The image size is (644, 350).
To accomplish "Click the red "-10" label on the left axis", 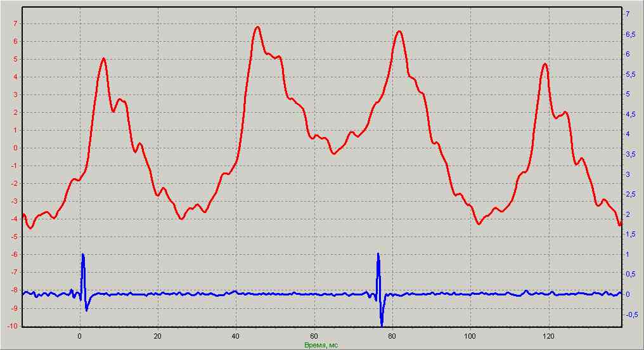I will point(11,327).
